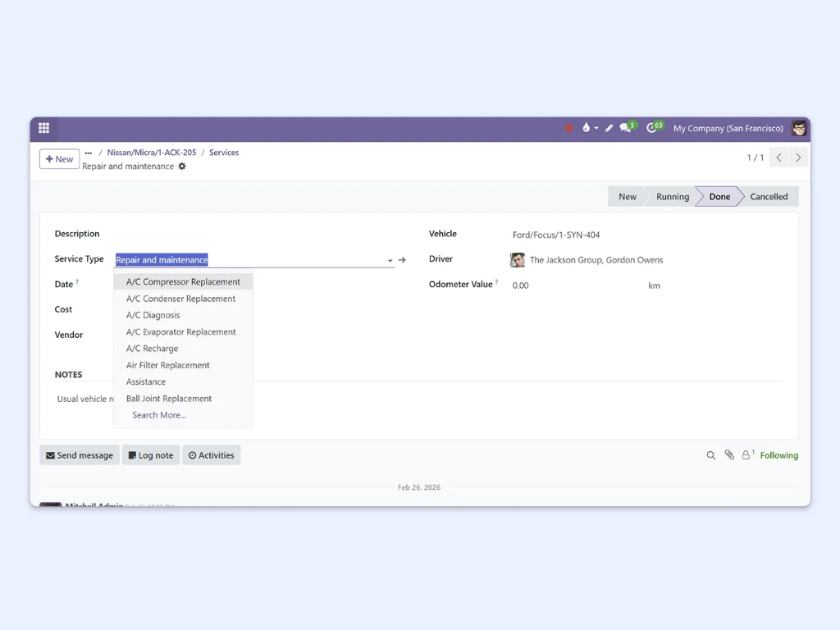This screenshot has height=630, width=840.
Task: Open the Service Type dropdown caret
Action: point(389,259)
